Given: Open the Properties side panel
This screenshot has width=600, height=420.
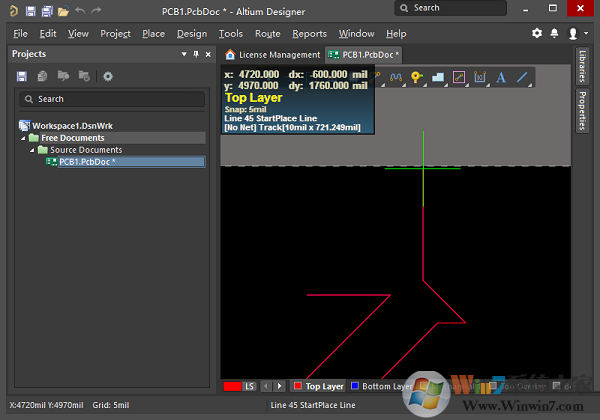Looking at the screenshot, I should coord(582,111).
